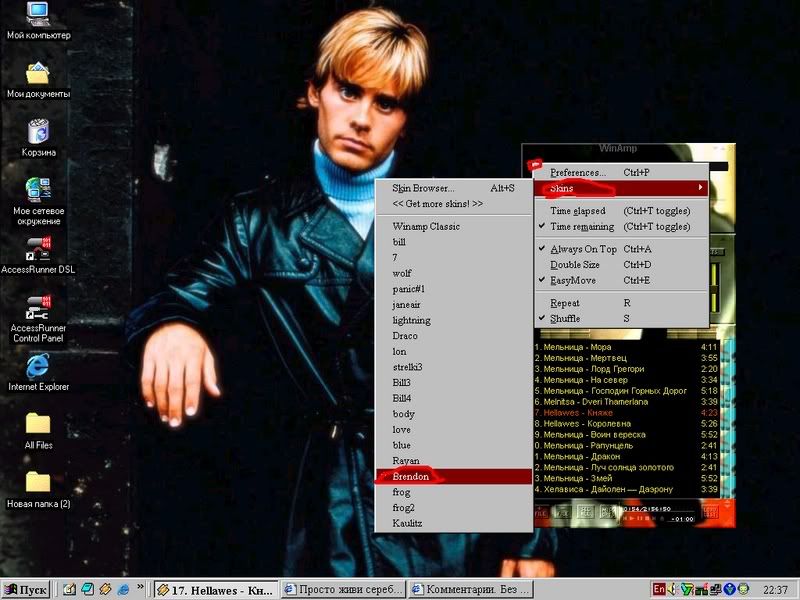Screen dimensions: 800x600
Task: Open Skin Browser from the menu
Action: (x=423, y=188)
